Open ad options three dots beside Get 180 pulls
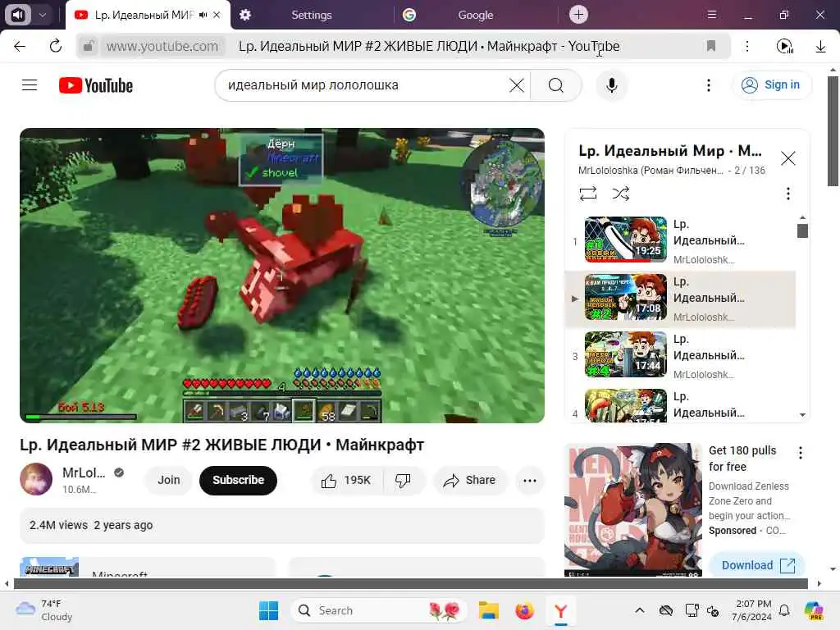 [x=801, y=453]
